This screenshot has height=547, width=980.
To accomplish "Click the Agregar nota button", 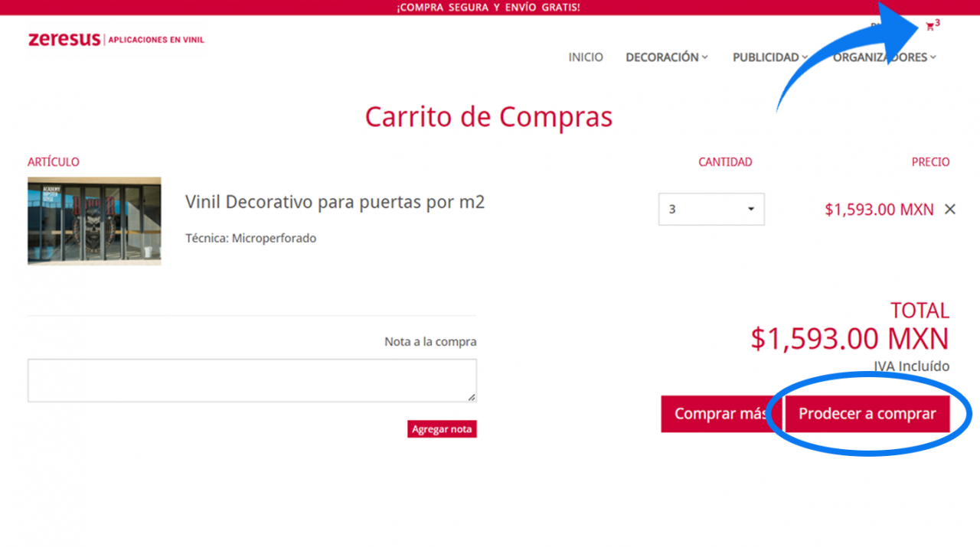I will 442,429.
